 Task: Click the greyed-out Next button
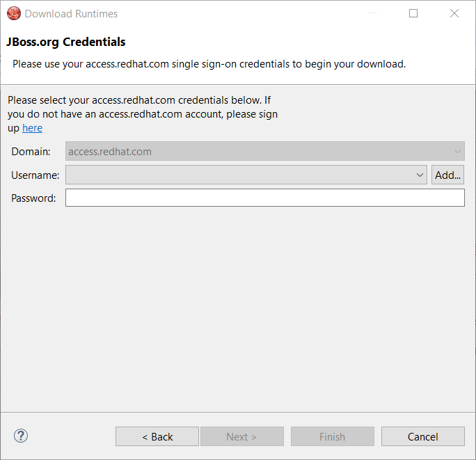[241, 436]
